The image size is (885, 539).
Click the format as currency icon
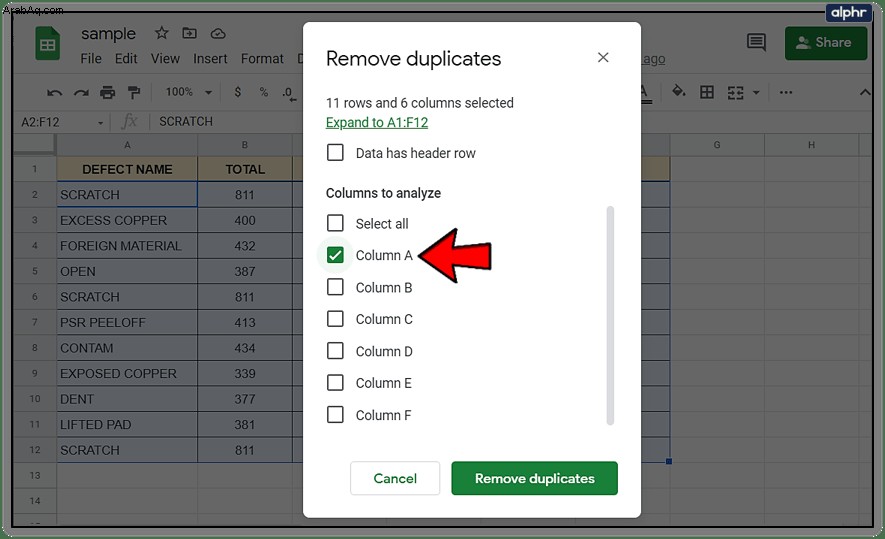[238, 92]
